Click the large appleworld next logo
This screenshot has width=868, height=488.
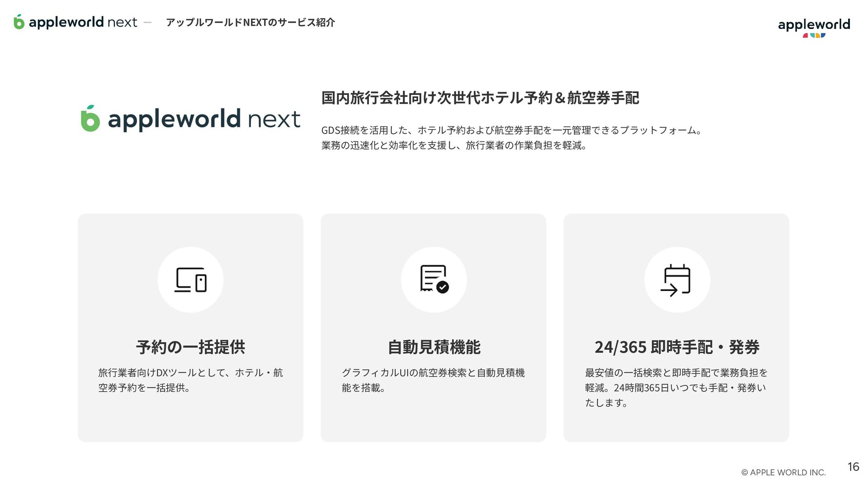[190, 119]
